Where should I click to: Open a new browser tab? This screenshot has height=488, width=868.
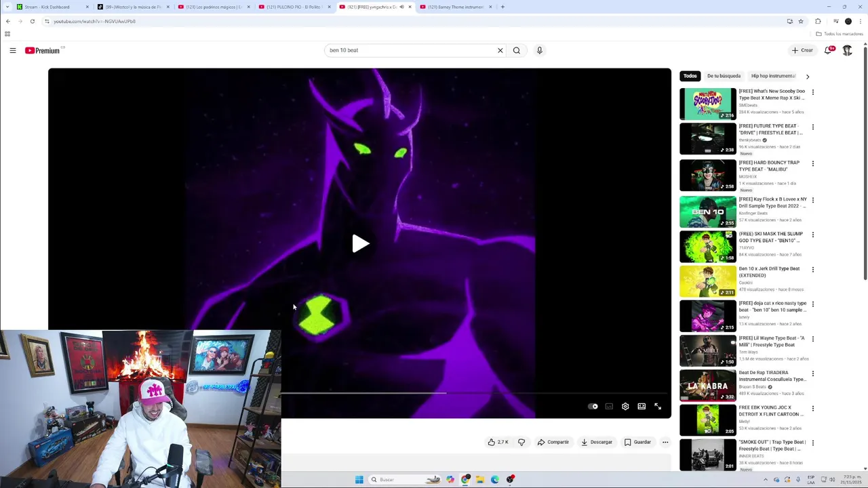[x=502, y=7]
